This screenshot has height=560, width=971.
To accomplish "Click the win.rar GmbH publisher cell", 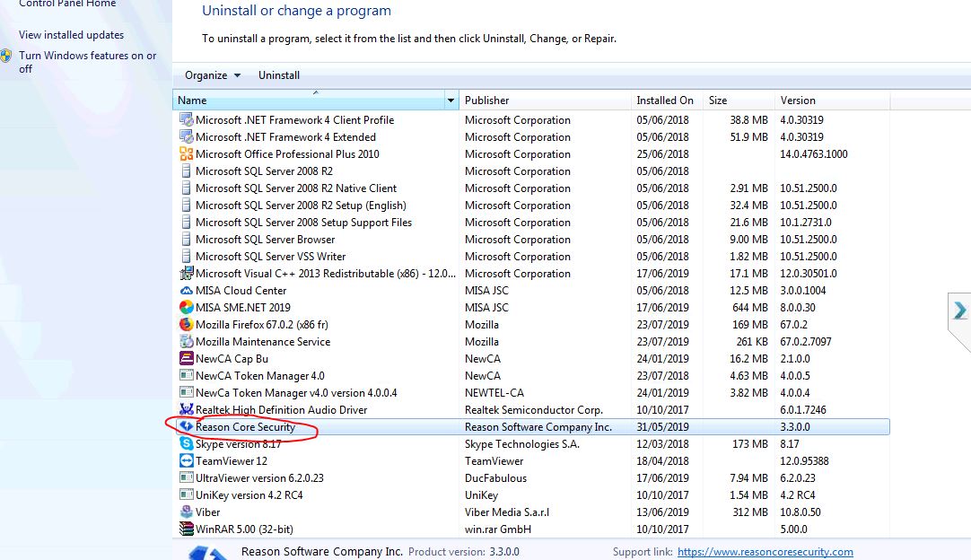I will 498,529.
